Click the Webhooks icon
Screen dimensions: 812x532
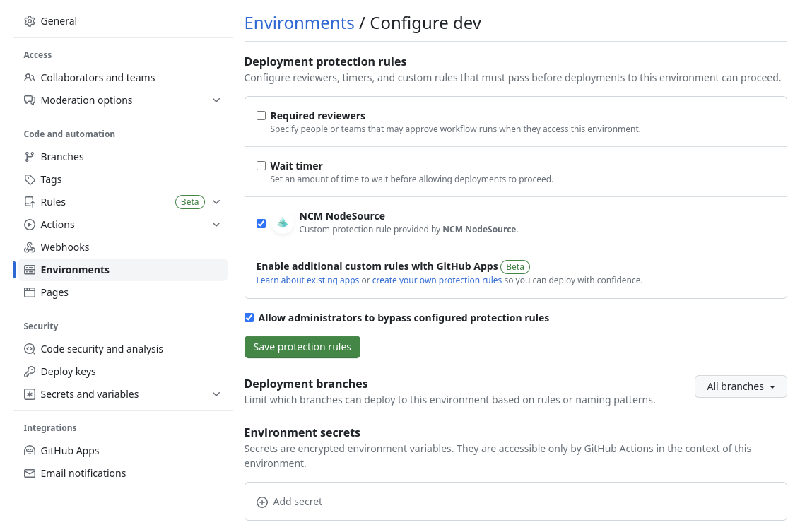30,247
